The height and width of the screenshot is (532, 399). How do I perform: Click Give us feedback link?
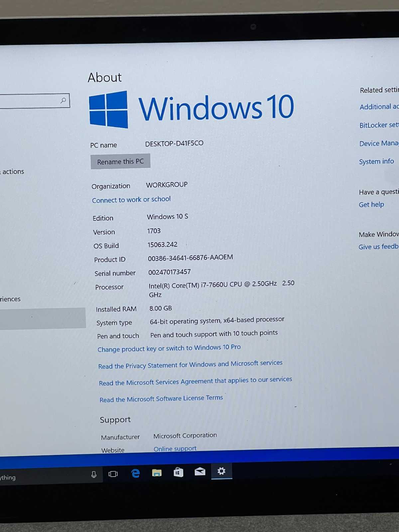coord(378,247)
